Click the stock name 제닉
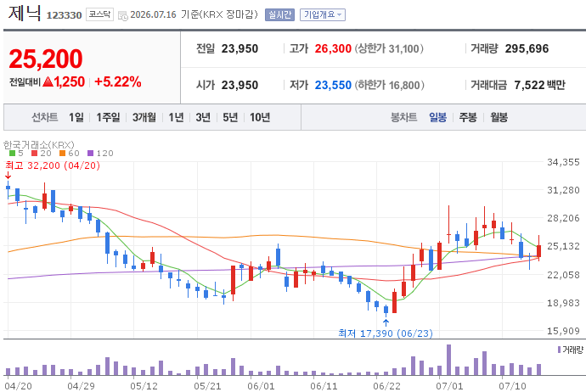Screen dimensions: 586x392 coord(25,13)
